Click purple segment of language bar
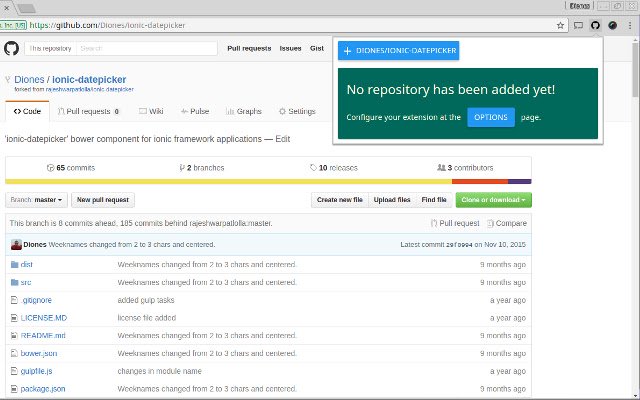 [x=520, y=182]
